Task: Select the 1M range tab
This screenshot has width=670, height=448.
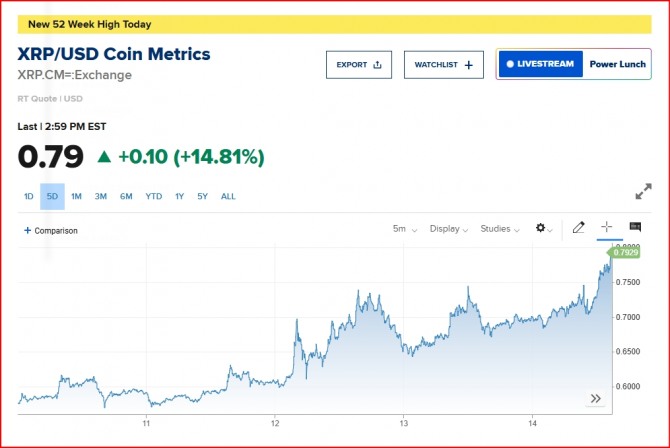Action: [x=76, y=196]
